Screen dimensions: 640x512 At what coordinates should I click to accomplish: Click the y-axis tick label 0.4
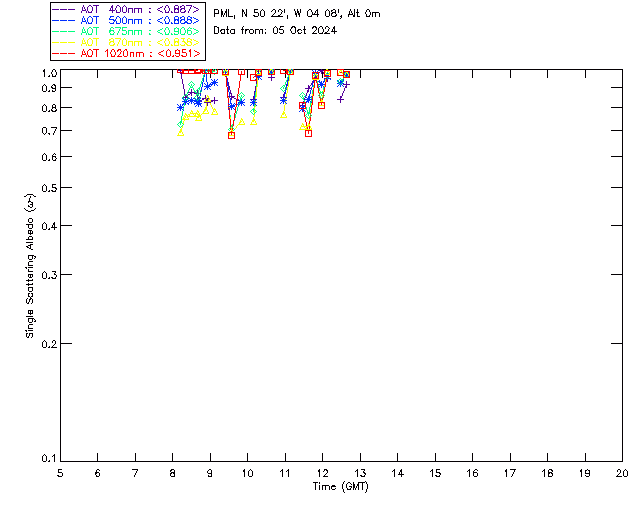[49, 226]
